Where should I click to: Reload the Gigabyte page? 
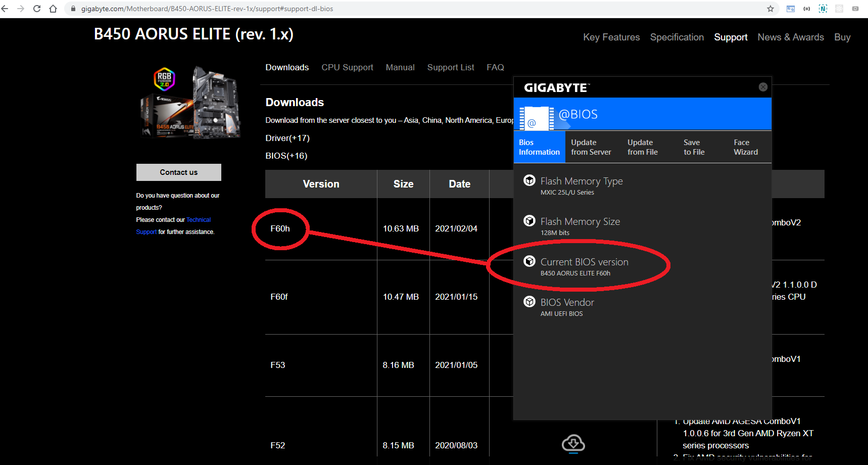coord(37,9)
